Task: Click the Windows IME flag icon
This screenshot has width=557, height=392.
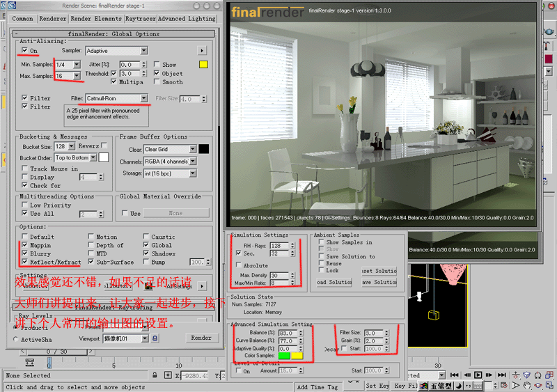Action: click(423, 386)
